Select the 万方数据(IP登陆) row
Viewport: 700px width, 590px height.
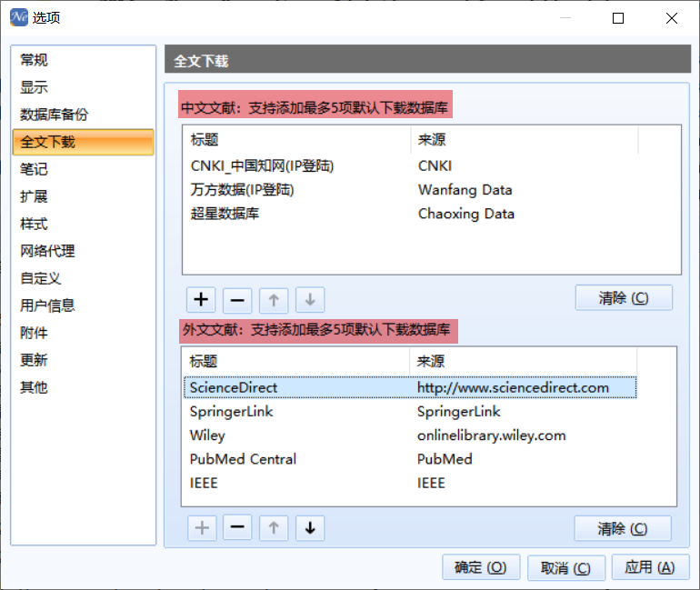(411, 190)
